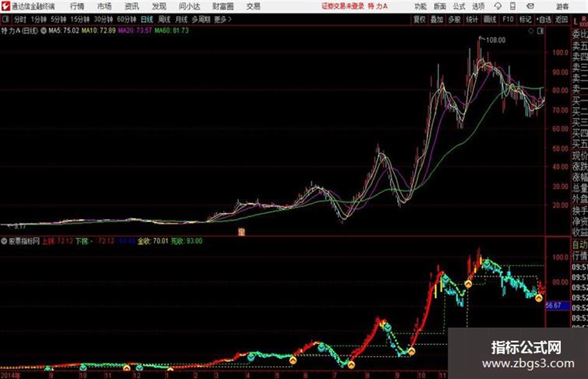Click the mobile phone icon
This screenshot has height=379, width=588.
tap(513, 6)
